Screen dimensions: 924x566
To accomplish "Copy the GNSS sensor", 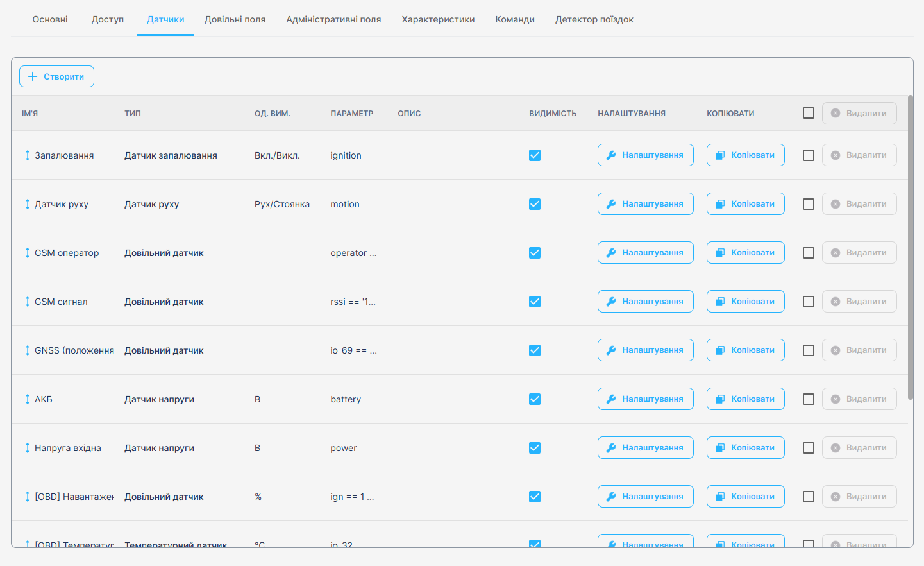I will tap(745, 350).
